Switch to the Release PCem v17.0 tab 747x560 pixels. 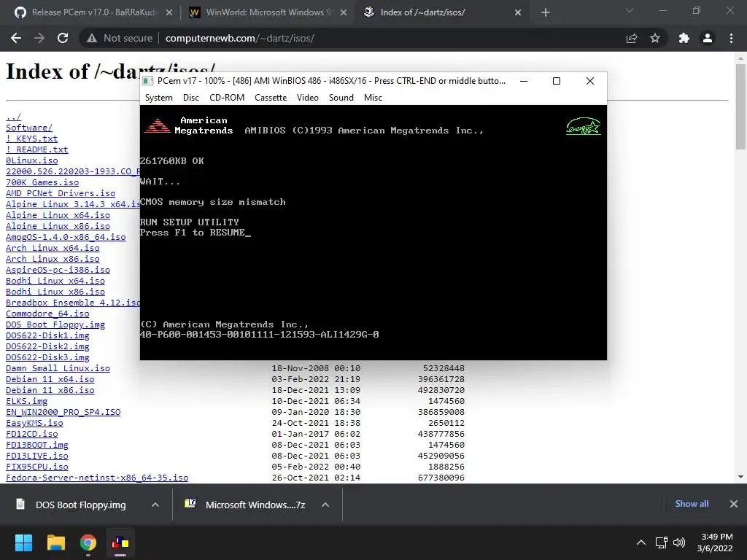(93, 12)
